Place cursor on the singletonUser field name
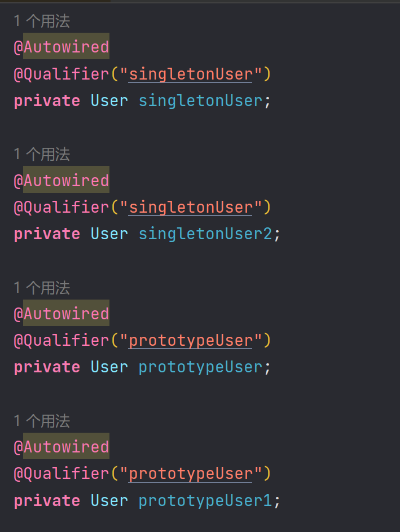The image size is (400, 532). 200,101
